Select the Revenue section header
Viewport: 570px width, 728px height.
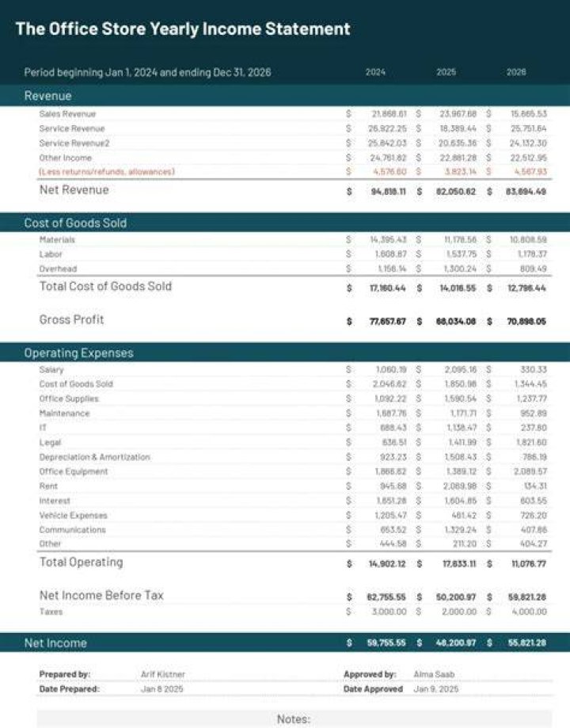coord(47,96)
